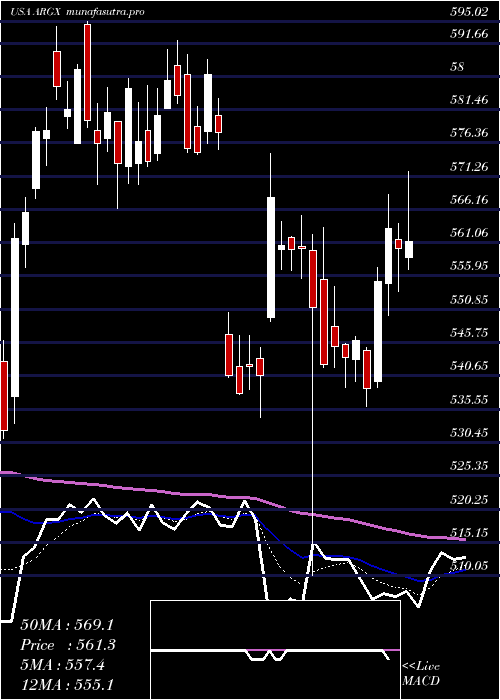
Task: Click the 550.85 price axis label
Action: 468,300
